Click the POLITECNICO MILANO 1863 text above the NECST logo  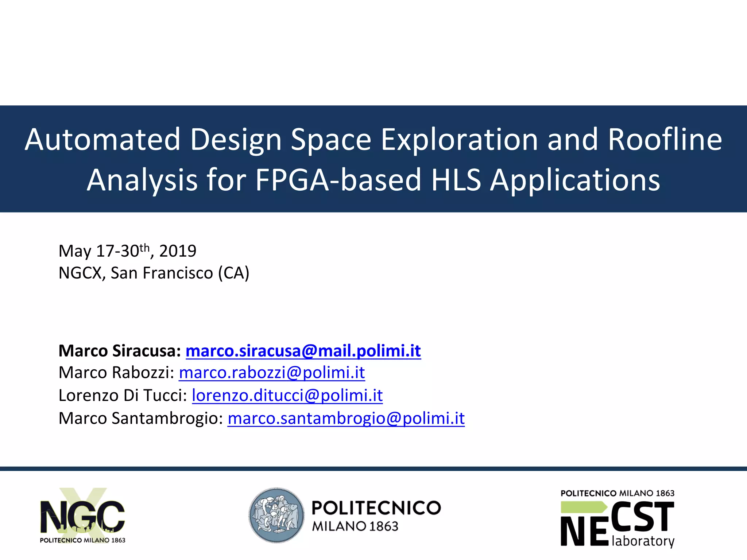pyautogui.click(x=618, y=493)
